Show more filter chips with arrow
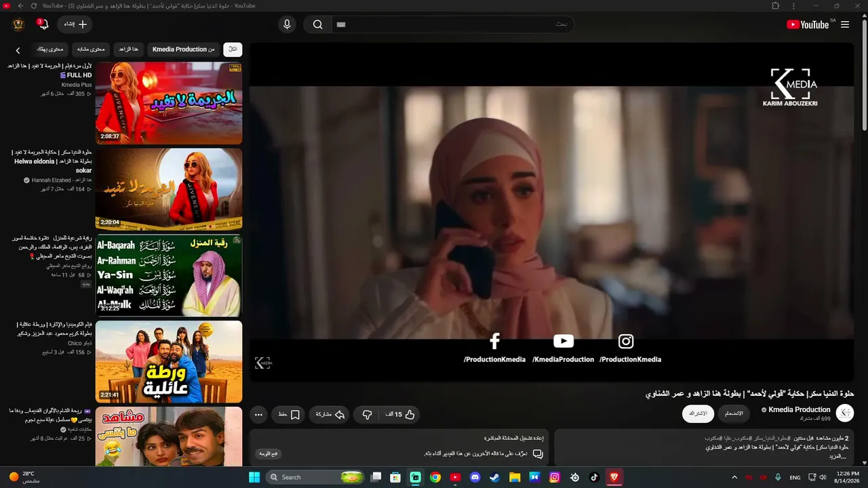This screenshot has width=868, height=488. click(18, 50)
